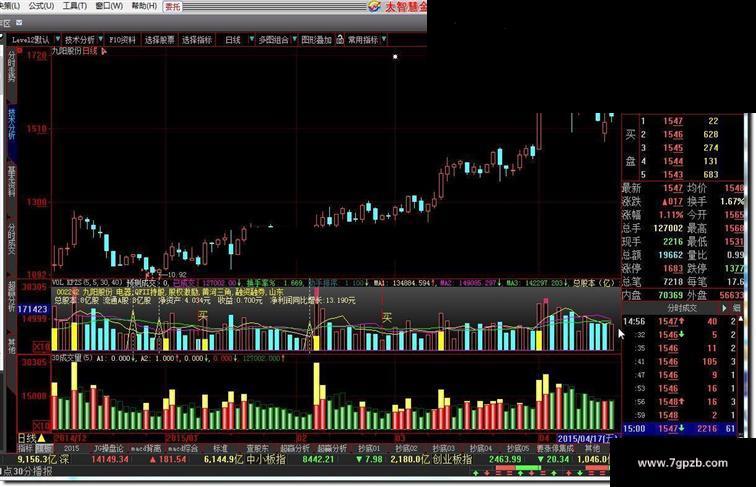This screenshot has width=756, height=487.
Task: Click the 选择指标 button
Action: (197, 40)
